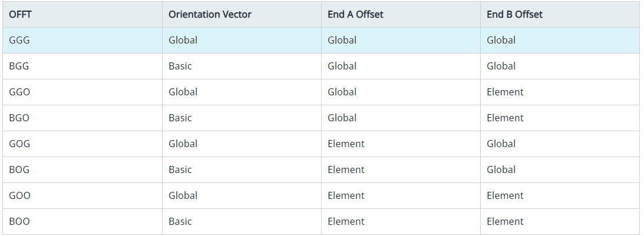Click Global End A offset in BGO row
644x236 pixels.
(342, 118)
